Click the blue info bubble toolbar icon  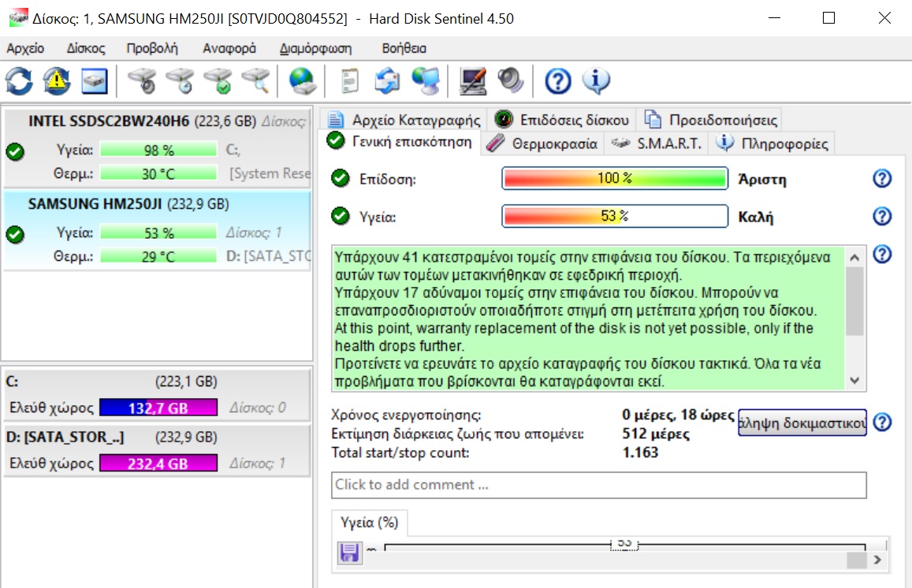(x=596, y=80)
